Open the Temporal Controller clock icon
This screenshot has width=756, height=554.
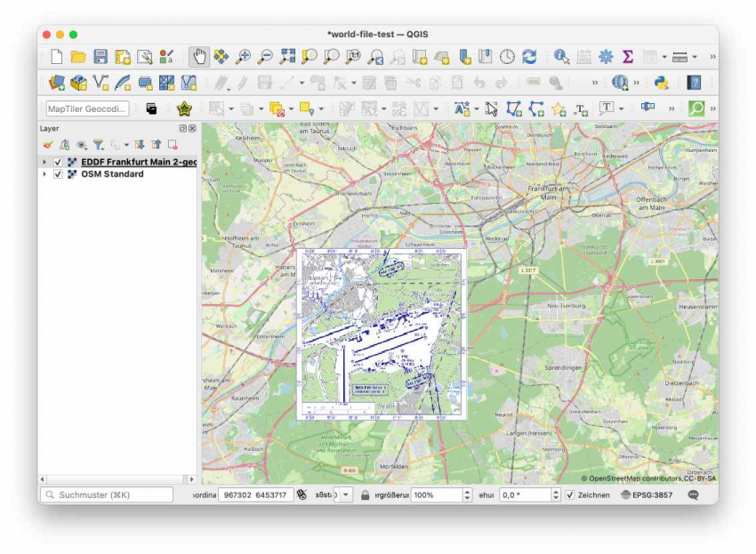point(507,57)
